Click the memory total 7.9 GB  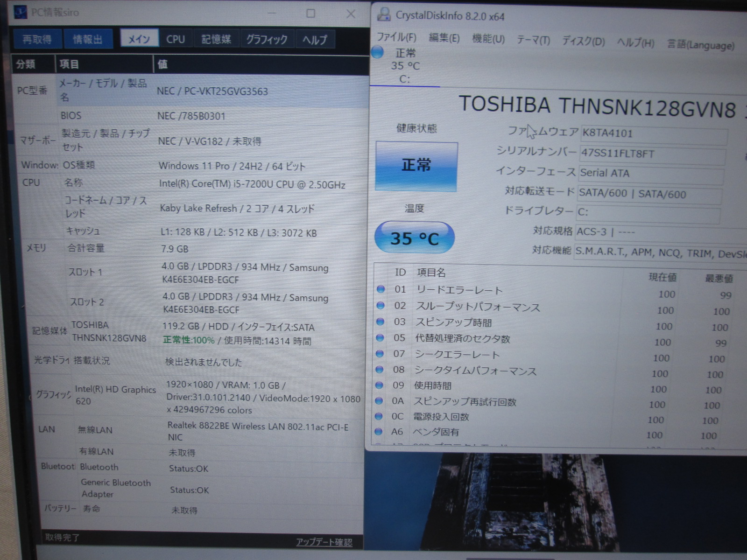pos(175,249)
